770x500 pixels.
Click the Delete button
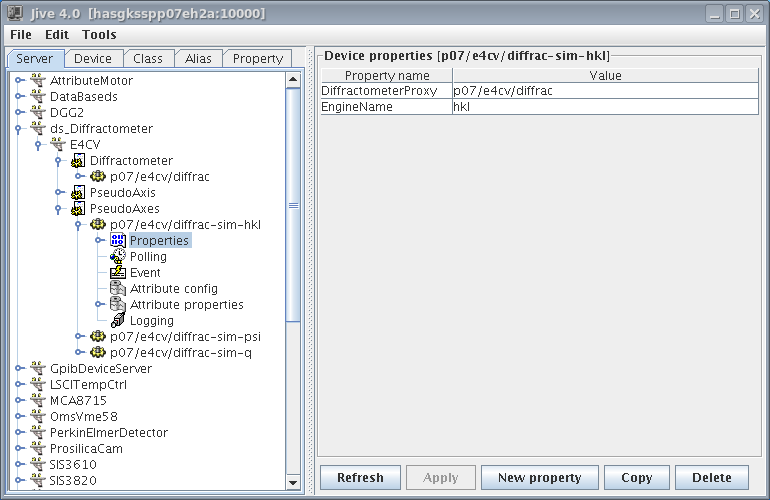coord(712,477)
